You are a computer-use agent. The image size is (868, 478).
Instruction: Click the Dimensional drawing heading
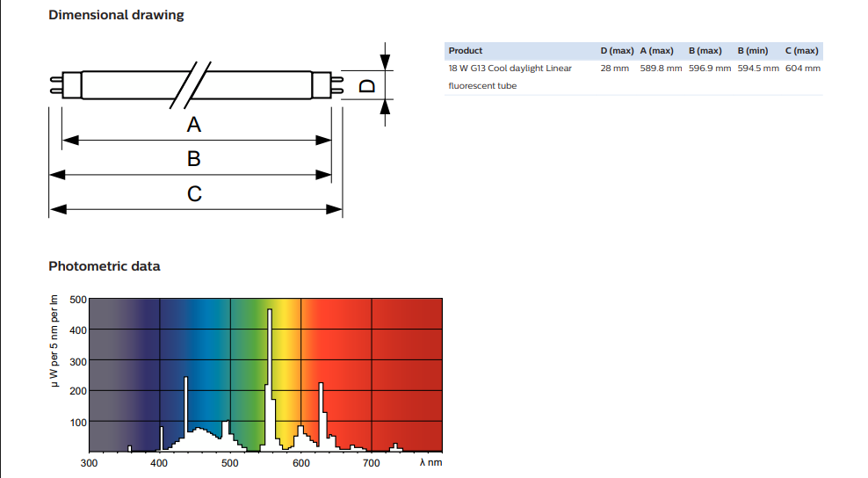[x=116, y=15]
